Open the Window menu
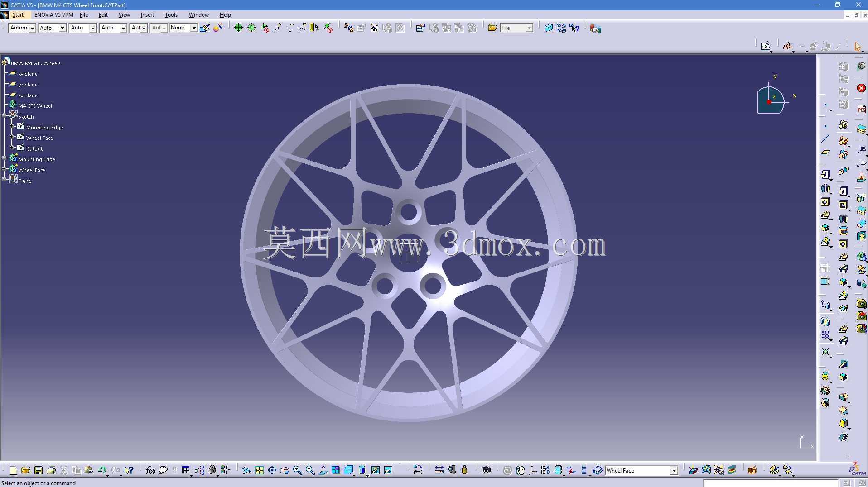Image resolution: width=868 pixels, height=487 pixels. point(198,15)
